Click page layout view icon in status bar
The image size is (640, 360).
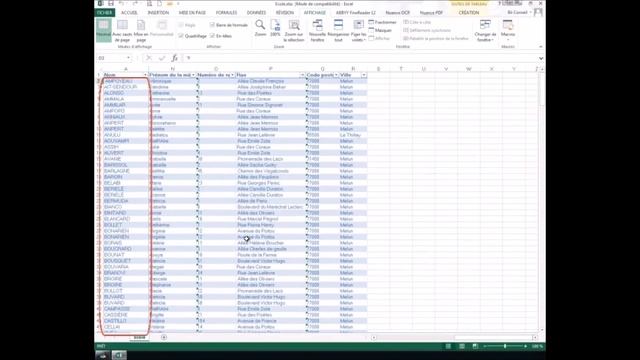point(462,346)
